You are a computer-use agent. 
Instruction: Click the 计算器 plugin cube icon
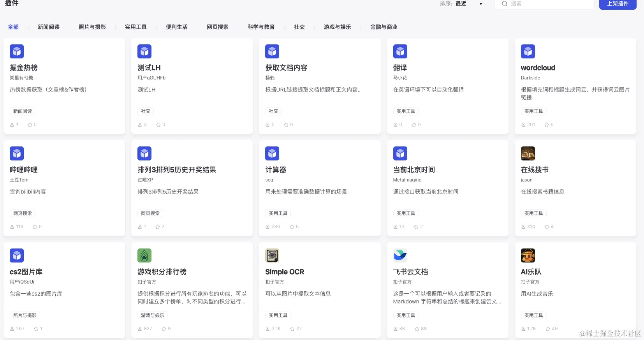pos(272,153)
